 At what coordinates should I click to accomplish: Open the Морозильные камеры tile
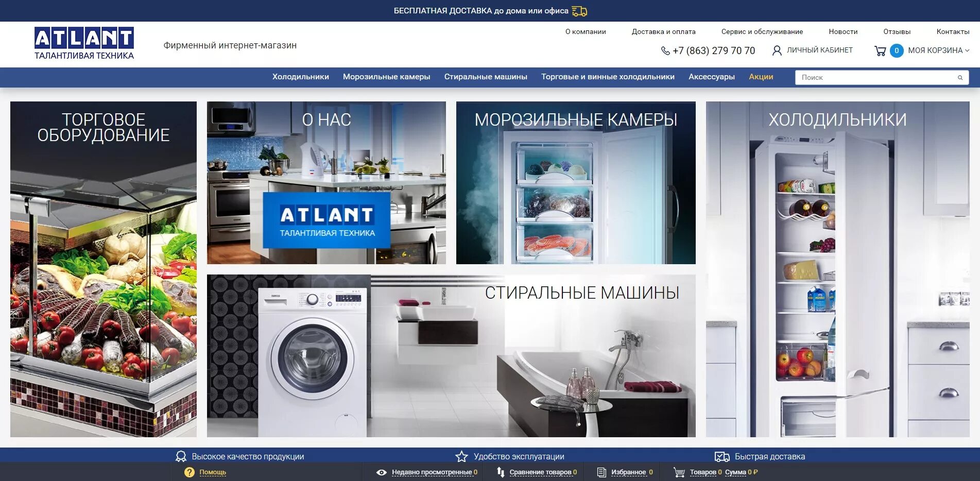(x=576, y=183)
